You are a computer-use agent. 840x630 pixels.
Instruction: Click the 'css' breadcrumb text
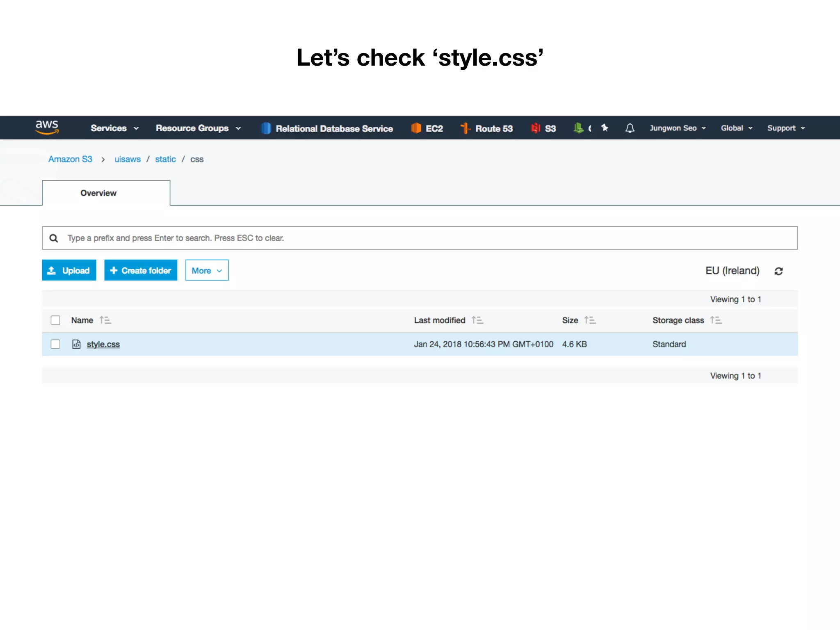tap(197, 159)
